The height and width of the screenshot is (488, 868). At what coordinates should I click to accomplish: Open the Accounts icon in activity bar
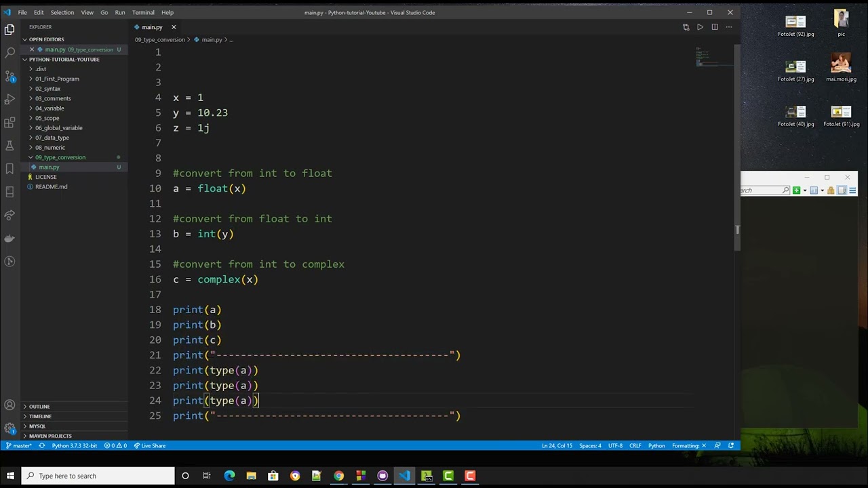[x=9, y=405]
